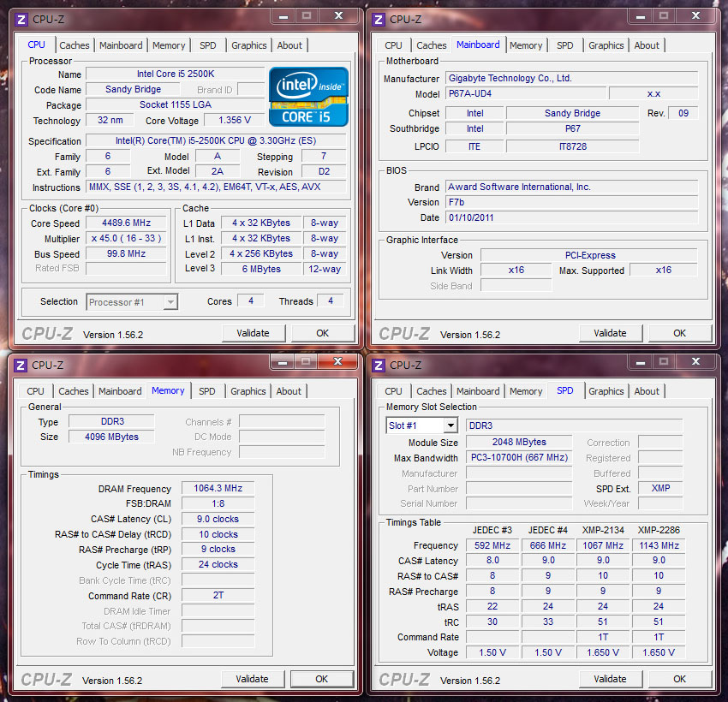728x702 pixels.
Task: Click the Intel Core i5 logo badge
Action: [308, 97]
